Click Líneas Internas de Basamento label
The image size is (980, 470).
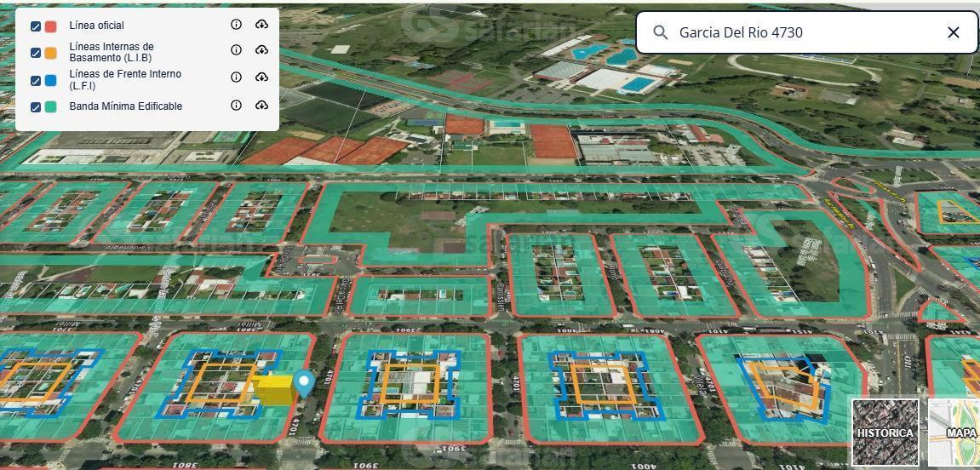(112, 52)
